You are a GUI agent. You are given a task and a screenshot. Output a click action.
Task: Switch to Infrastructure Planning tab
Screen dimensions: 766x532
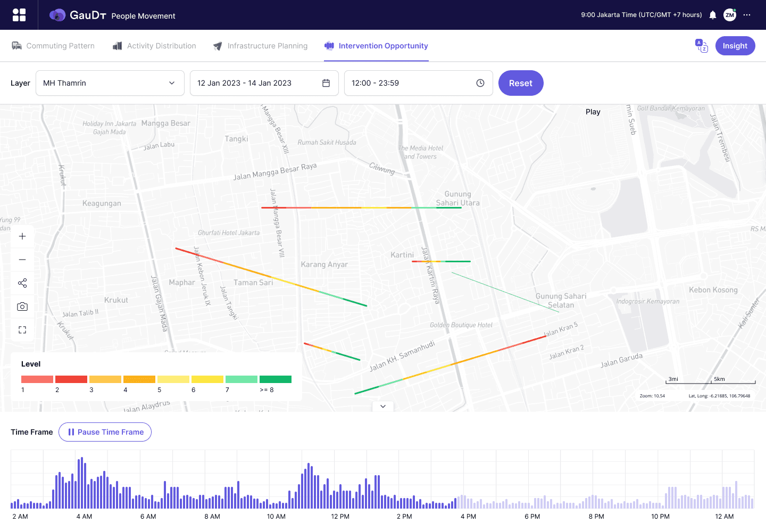click(260, 46)
